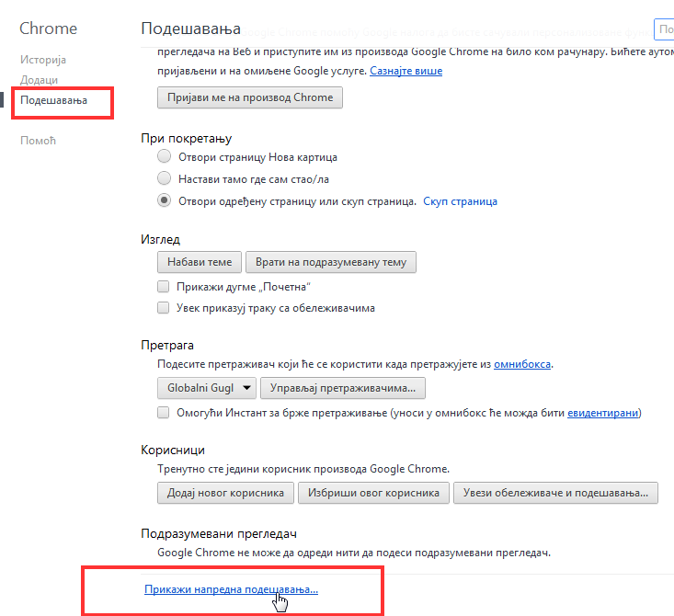This screenshot has height=616, width=674.
Task: Open the Скуп страница link
Action: 460,201
